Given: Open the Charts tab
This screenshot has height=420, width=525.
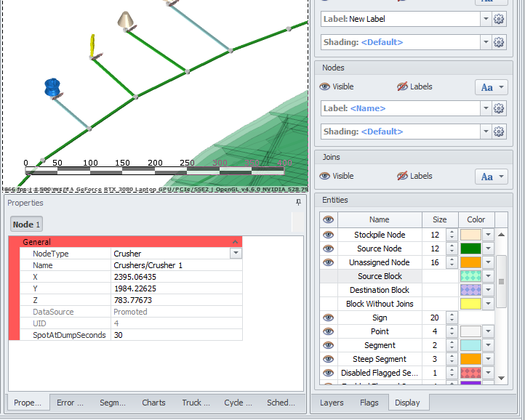Looking at the screenshot, I should pos(153,403).
